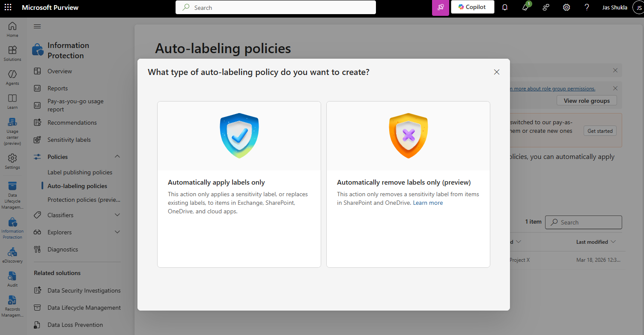This screenshot has height=335, width=644.
Task: Open Learn in the left rail
Action: [x=12, y=102]
